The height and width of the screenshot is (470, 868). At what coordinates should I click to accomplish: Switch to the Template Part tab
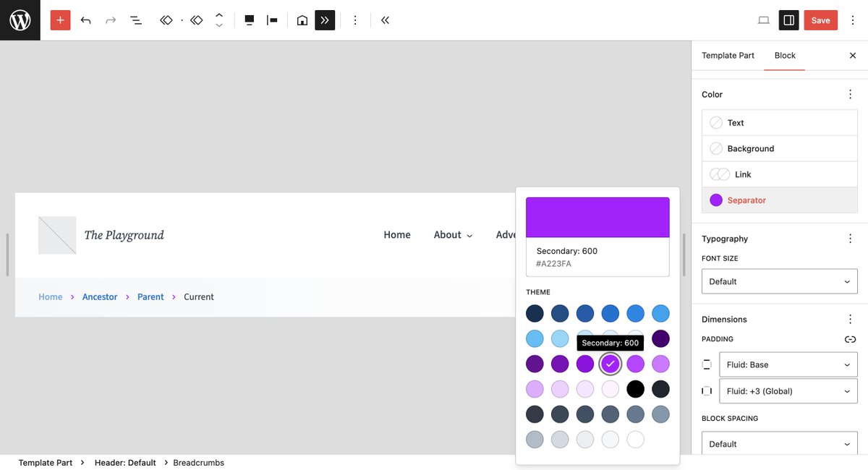728,56
